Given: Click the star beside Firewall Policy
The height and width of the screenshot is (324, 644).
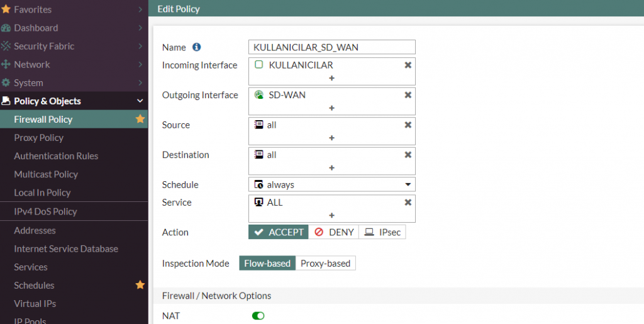Looking at the screenshot, I should point(140,119).
